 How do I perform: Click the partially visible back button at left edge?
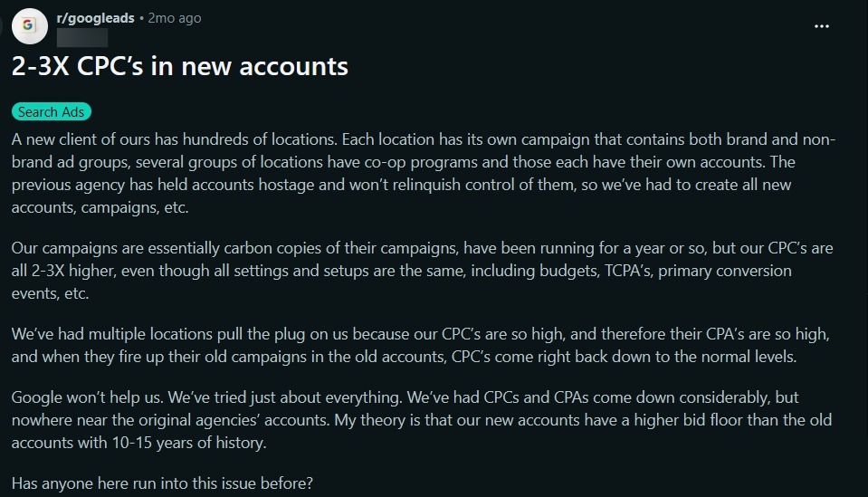[x=2, y=25]
